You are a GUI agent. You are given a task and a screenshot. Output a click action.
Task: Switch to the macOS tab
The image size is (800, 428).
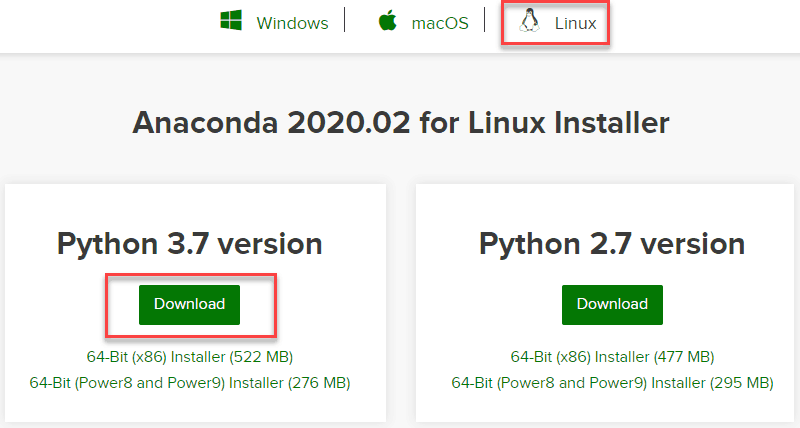tap(440, 23)
